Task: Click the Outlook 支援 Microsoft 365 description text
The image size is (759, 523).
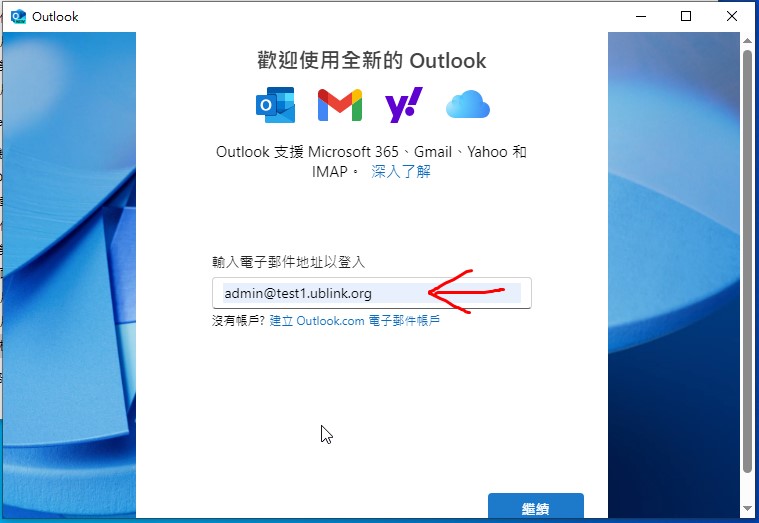Action: coord(371,161)
